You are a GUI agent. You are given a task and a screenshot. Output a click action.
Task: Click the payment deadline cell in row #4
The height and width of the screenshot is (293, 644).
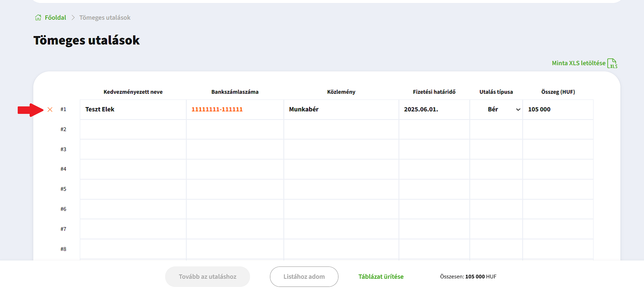[x=434, y=169]
